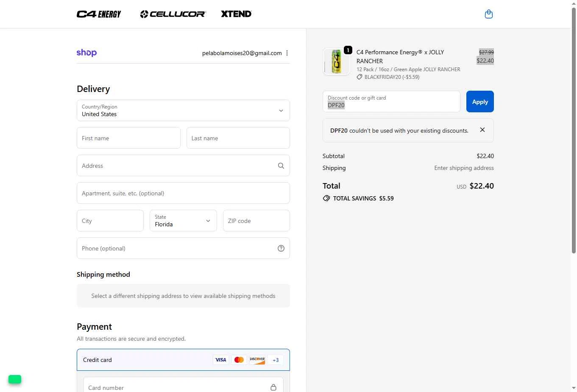
Task: Click the C4 Jolly Rancher product thumbnail
Action: pos(336,61)
